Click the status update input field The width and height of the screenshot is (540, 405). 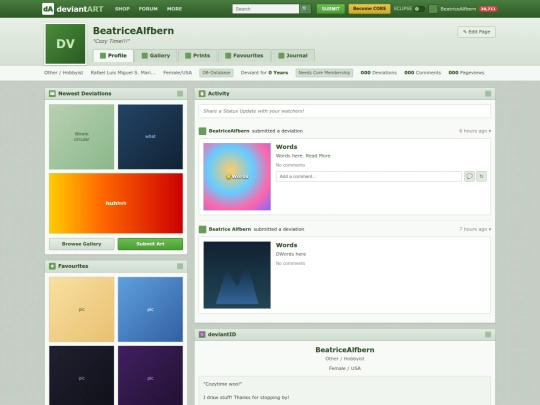pyautogui.click(x=344, y=111)
